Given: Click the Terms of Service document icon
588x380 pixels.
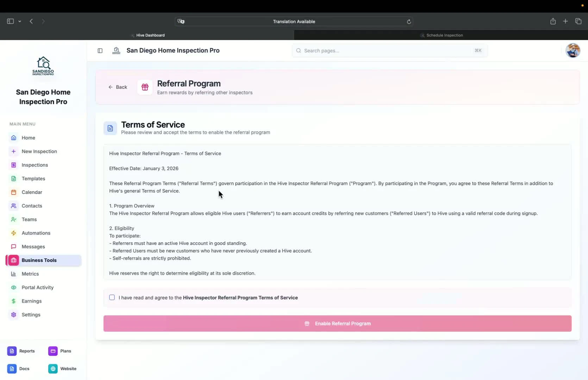Looking at the screenshot, I should pyautogui.click(x=110, y=128).
